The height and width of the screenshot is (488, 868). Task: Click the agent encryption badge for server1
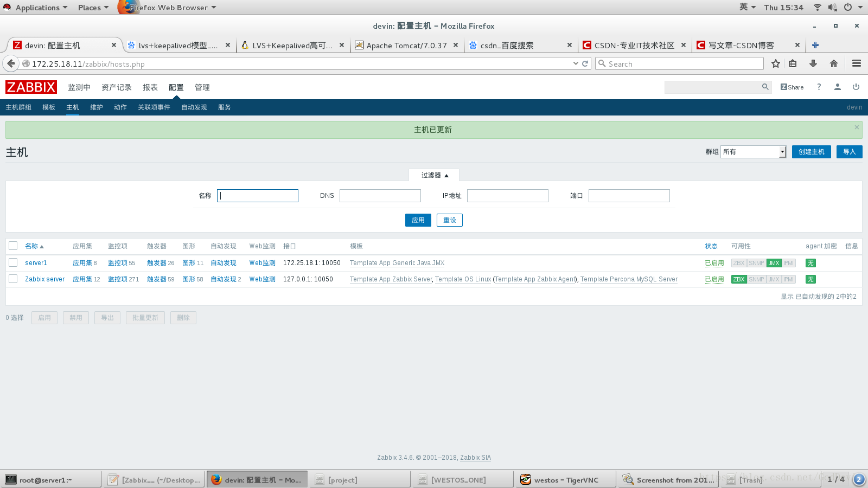810,263
